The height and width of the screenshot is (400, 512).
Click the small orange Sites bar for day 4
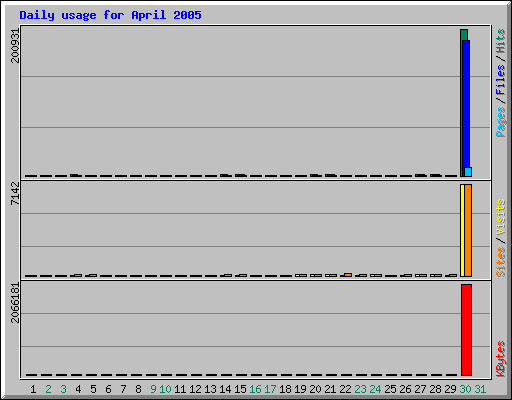point(78,275)
